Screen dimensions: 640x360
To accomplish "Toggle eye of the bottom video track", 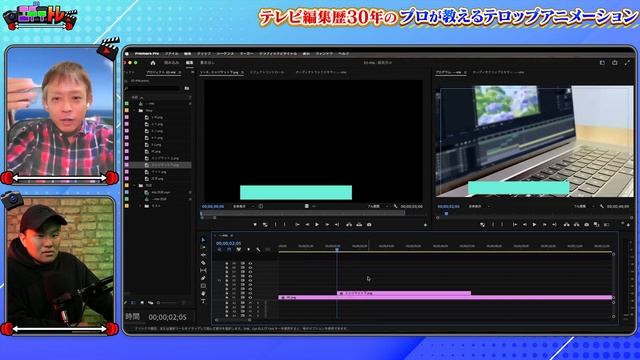I will [250, 298].
